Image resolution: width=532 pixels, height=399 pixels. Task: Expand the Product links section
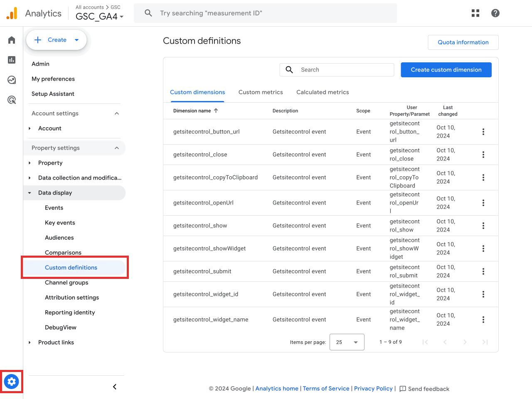pos(29,342)
